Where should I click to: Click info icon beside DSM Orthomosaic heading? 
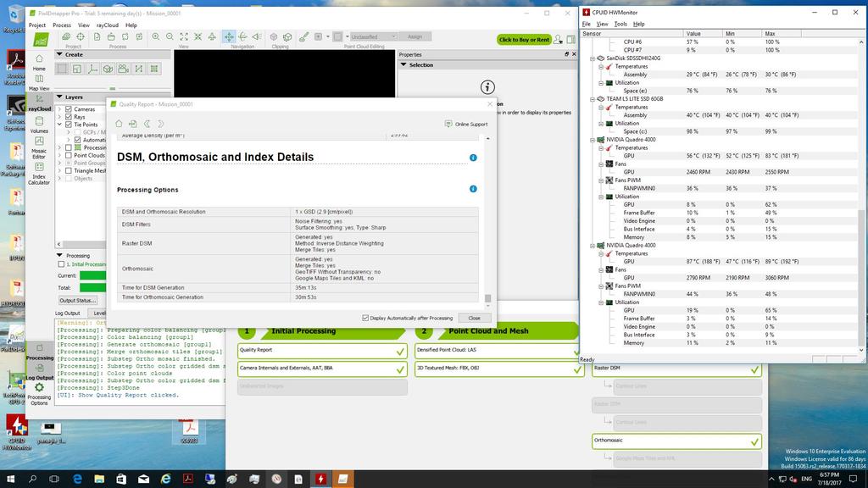coord(473,158)
